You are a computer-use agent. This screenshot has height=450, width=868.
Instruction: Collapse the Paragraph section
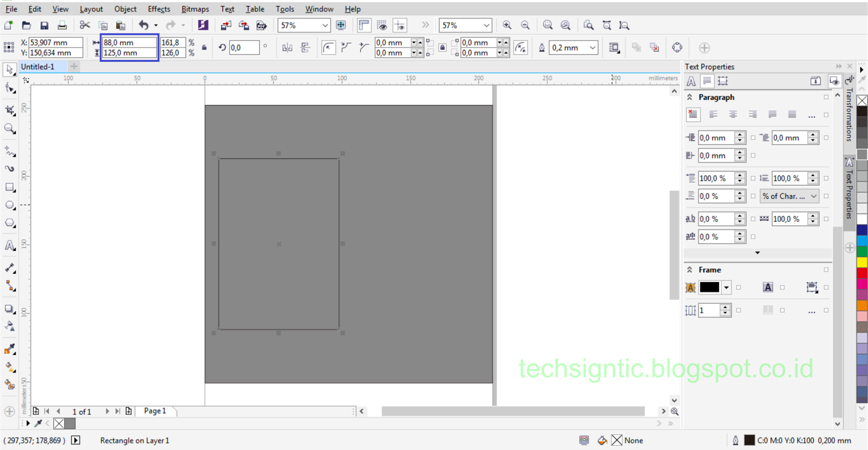coord(690,97)
